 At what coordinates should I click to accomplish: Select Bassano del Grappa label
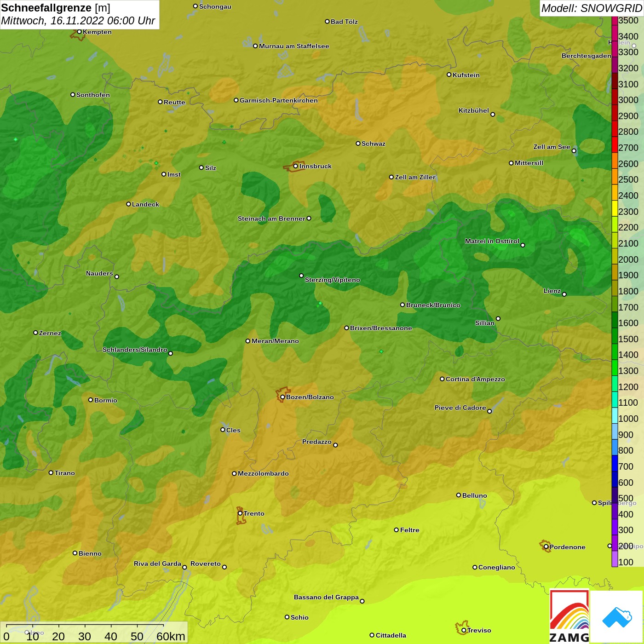coord(327,597)
